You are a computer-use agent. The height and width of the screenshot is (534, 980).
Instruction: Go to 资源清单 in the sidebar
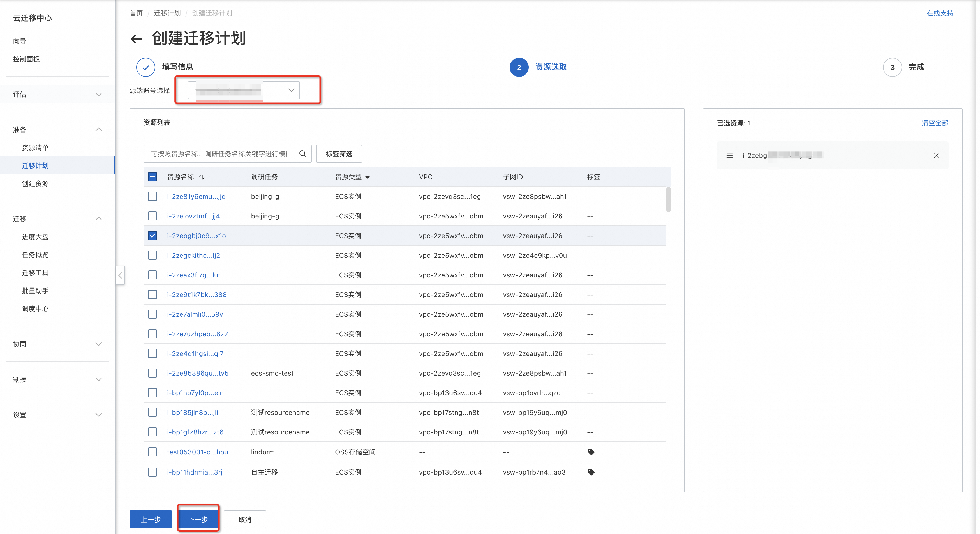click(x=35, y=148)
